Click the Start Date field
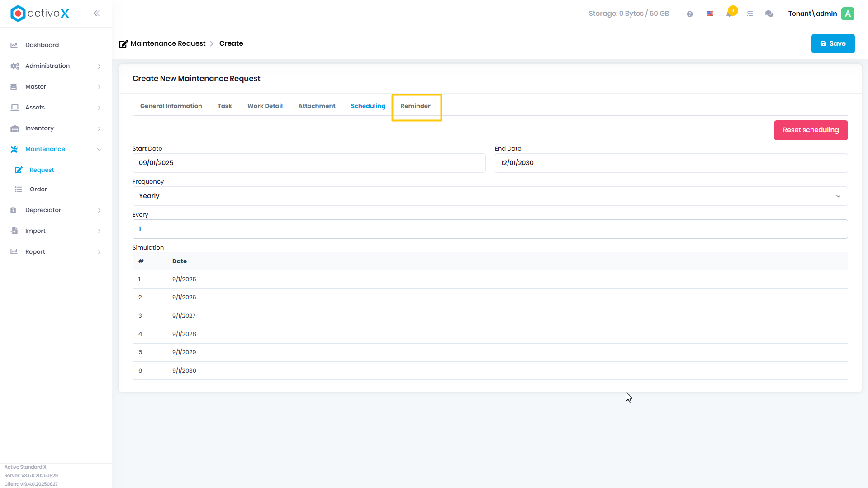 [309, 163]
